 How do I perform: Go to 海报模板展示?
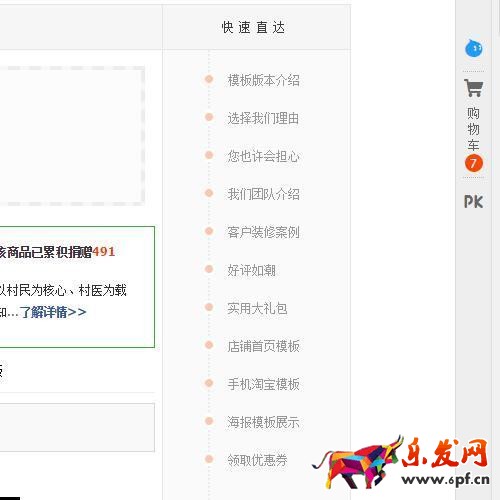pyautogui.click(x=263, y=422)
